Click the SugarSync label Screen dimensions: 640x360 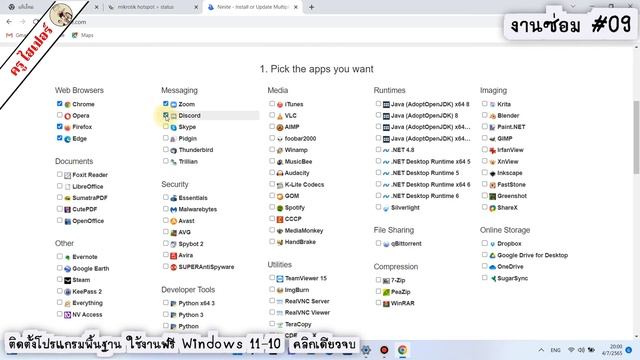pyautogui.click(x=512, y=278)
